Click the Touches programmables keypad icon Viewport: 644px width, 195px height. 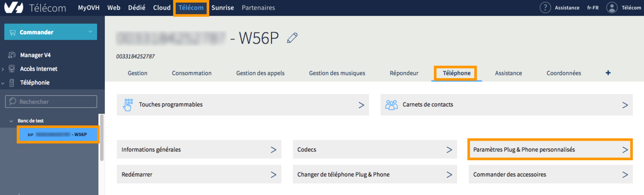(x=128, y=105)
